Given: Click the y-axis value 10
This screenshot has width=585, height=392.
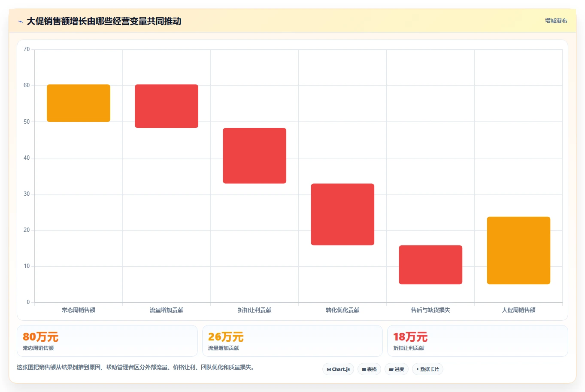Looking at the screenshot, I should pos(27,266).
